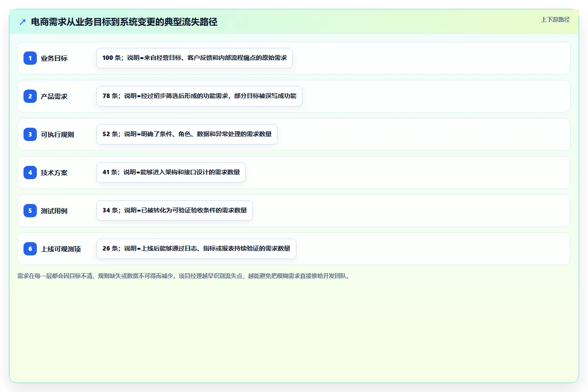This screenshot has height=392, width=588.
Task: Click the 100 条 description box
Action: tap(194, 58)
